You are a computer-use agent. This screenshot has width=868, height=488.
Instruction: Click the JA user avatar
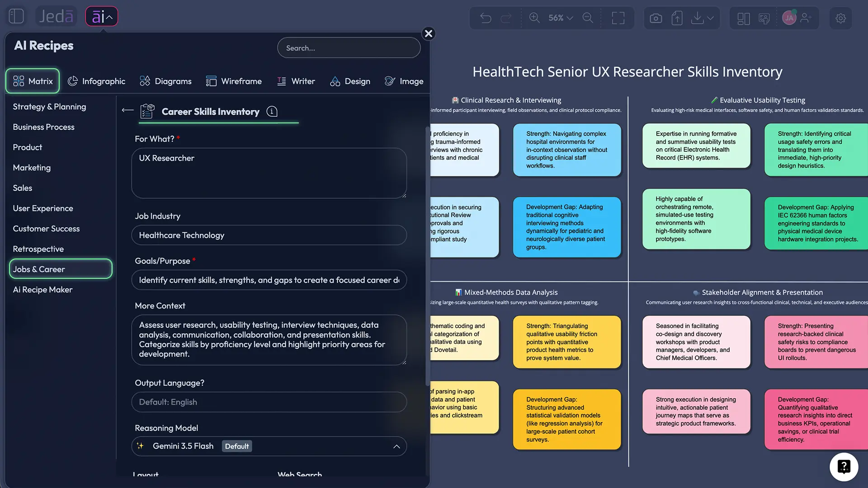[x=789, y=18]
